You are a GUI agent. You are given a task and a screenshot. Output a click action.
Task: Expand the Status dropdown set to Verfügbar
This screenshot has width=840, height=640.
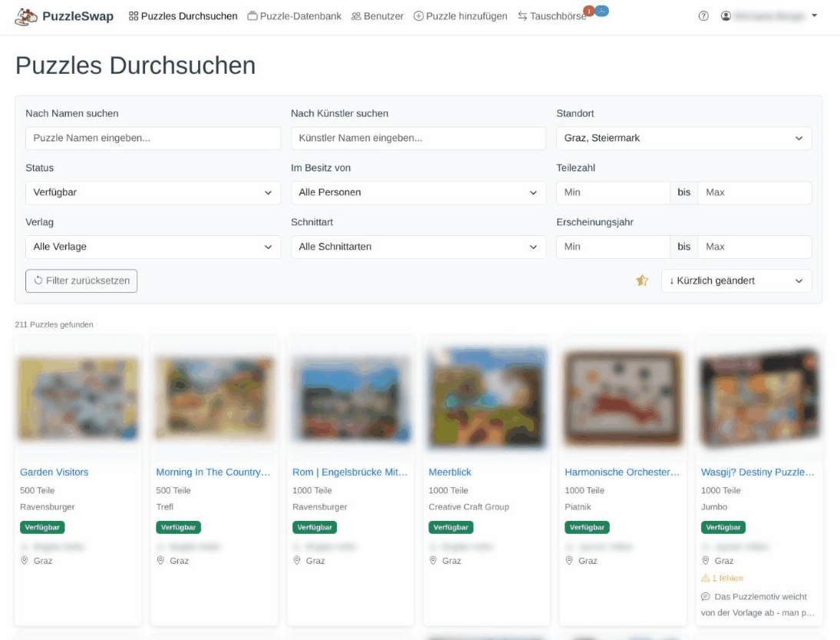[153, 193]
